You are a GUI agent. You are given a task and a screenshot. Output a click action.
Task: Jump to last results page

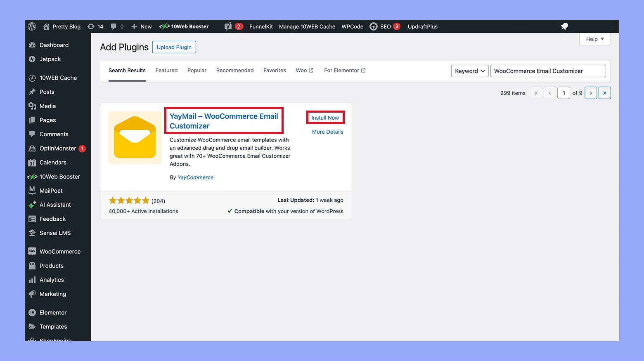coord(605,93)
